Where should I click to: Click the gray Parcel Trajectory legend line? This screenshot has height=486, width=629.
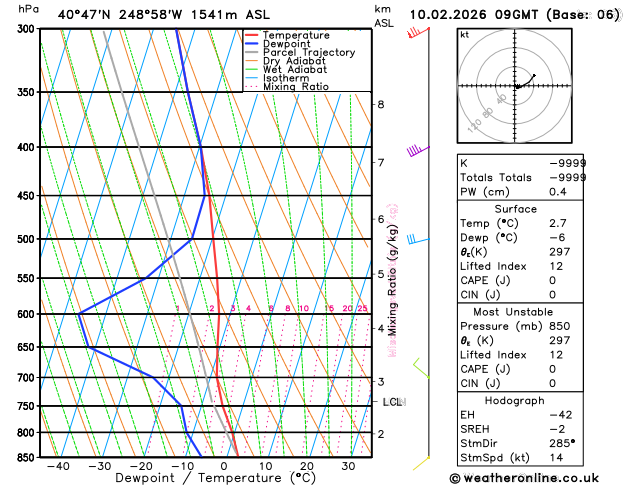[x=252, y=53]
